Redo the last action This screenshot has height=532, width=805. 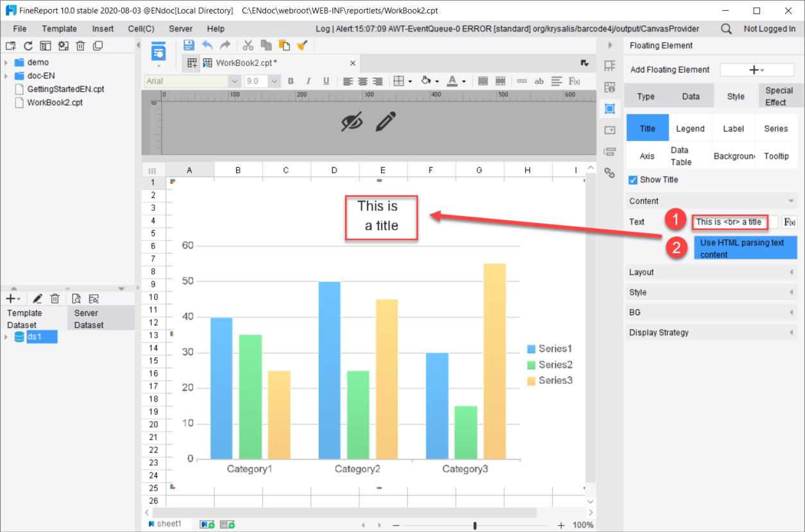(225, 45)
